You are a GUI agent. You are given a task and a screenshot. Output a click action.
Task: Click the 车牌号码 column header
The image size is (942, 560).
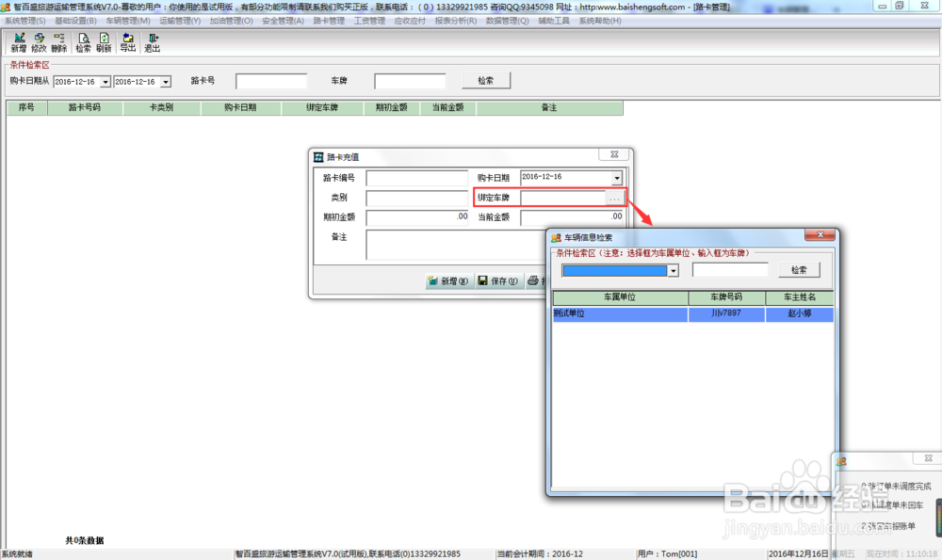coord(726,297)
